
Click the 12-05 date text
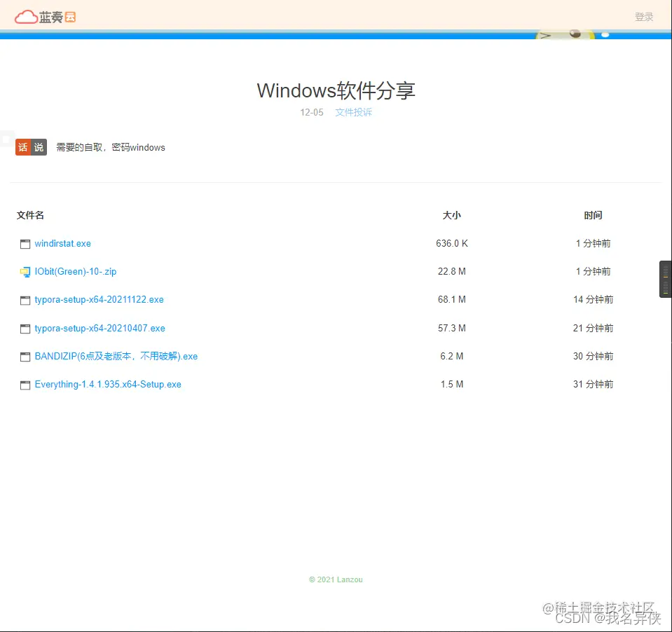pyautogui.click(x=312, y=112)
